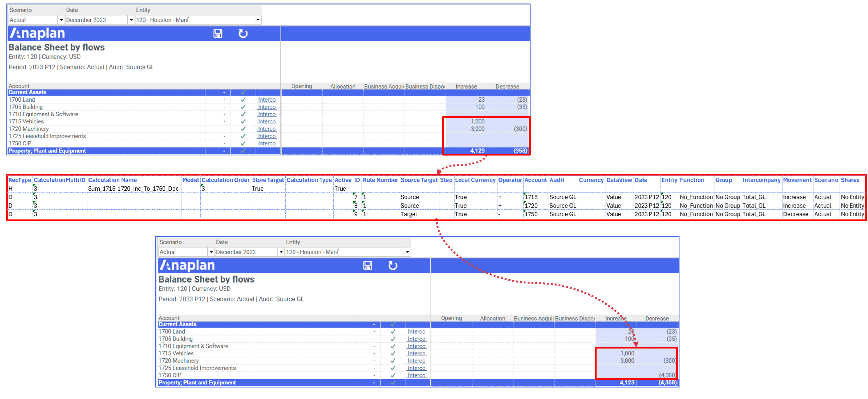Click the check mark for 1750 CIP, top panel
Viewport: 868px width, 399px height.
243,143
